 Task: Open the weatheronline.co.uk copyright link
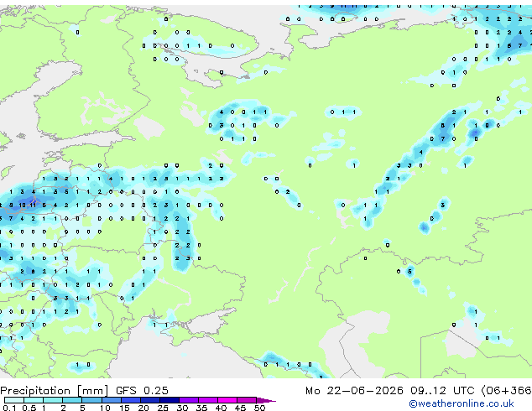coord(462,403)
